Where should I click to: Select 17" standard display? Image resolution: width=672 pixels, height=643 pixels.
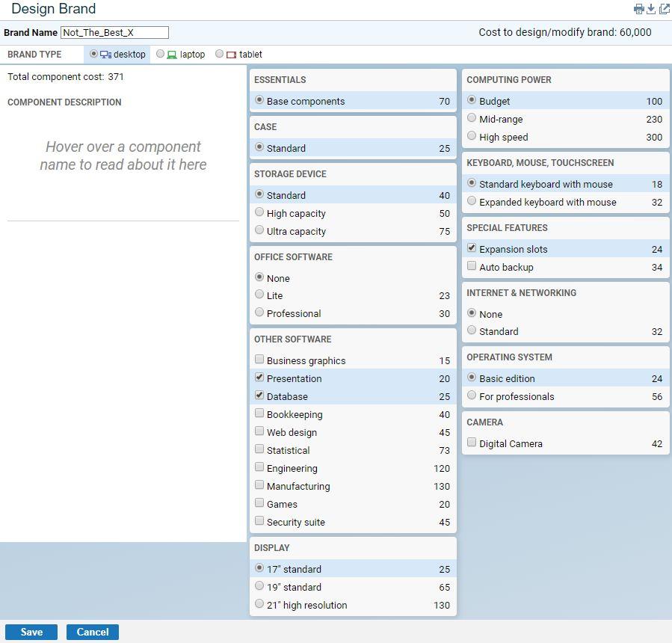click(259, 568)
